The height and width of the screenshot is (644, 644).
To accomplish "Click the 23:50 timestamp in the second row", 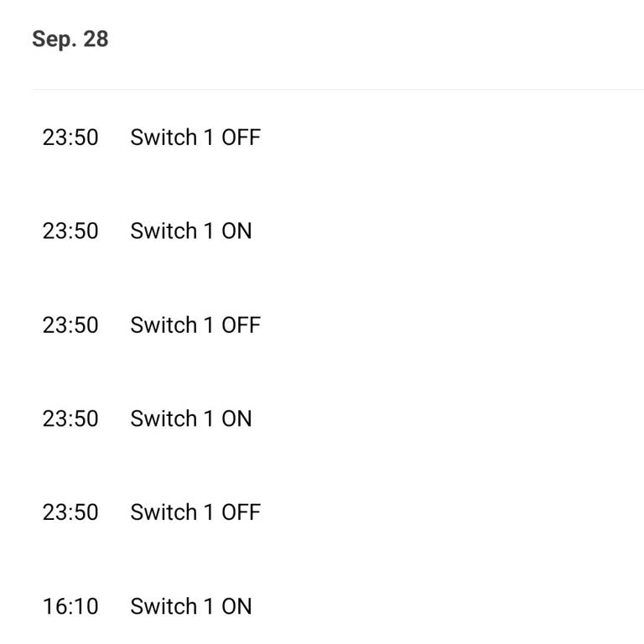I will click(x=70, y=231).
